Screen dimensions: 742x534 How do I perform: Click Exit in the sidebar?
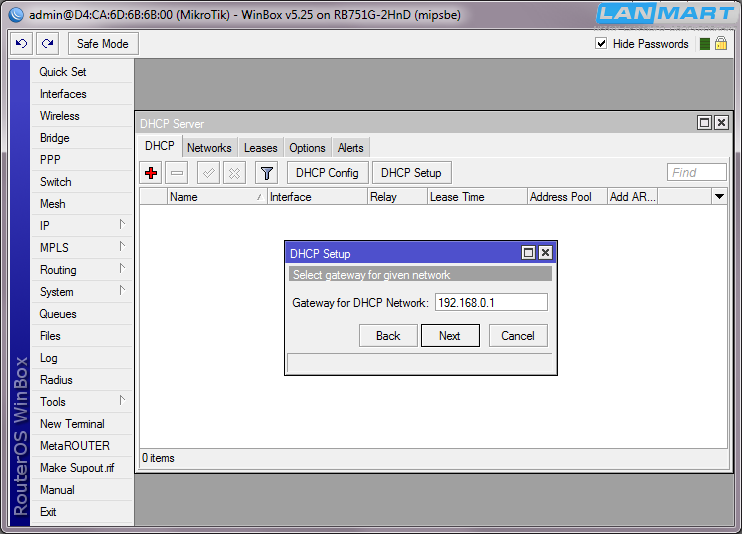click(x=81, y=512)
